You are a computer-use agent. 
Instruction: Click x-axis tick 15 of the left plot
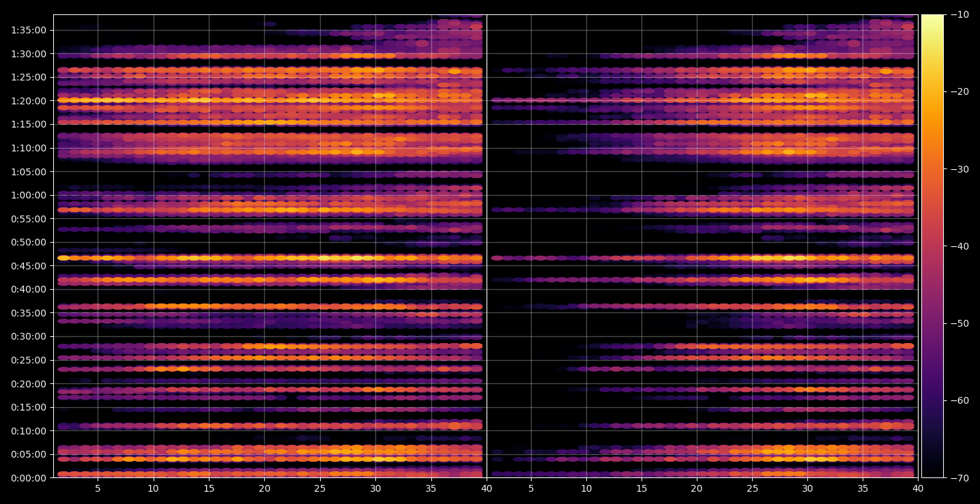(x=209, y=488)
